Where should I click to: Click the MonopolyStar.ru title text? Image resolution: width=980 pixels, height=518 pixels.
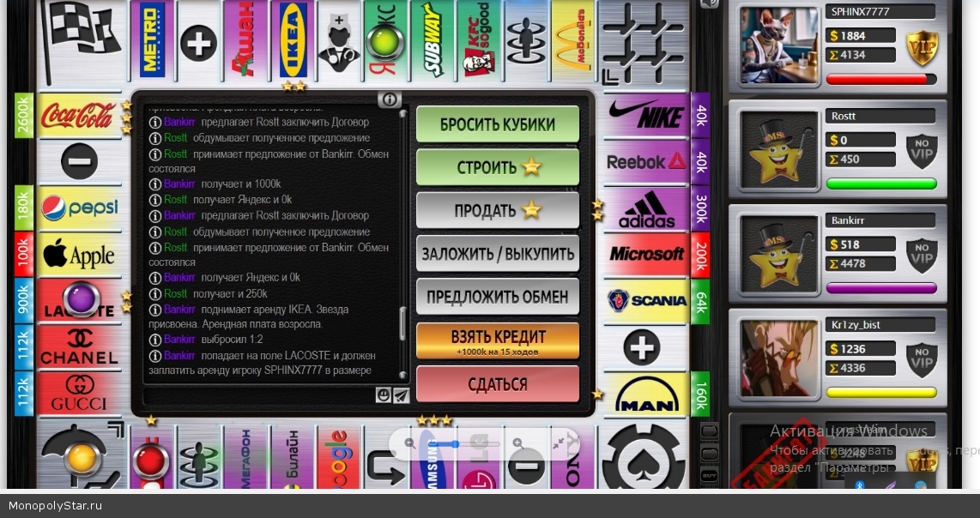pos(55,505)
